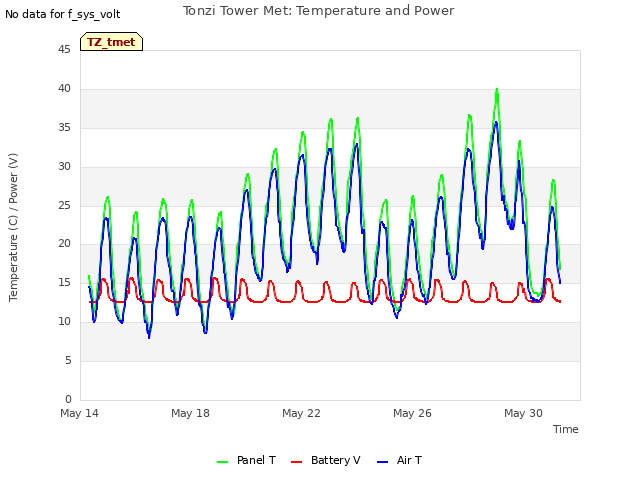Click the May 14 x-axis tick label

pos(79,413)
